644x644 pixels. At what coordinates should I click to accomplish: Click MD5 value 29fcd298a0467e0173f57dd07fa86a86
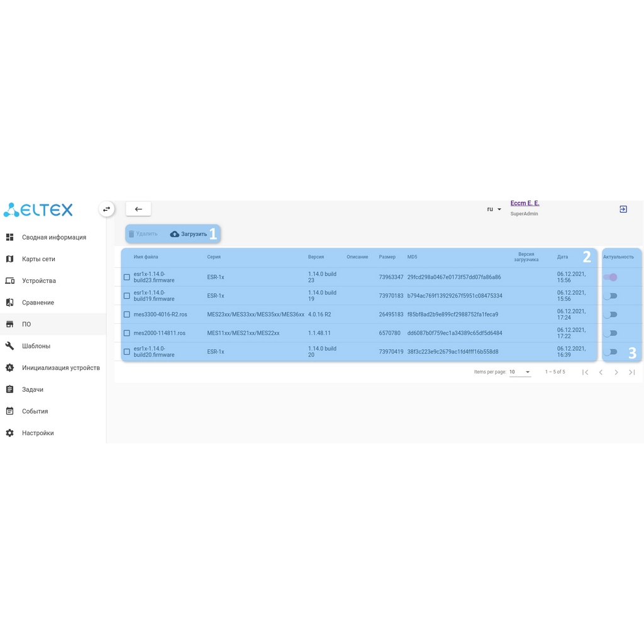tap(454, 277)
